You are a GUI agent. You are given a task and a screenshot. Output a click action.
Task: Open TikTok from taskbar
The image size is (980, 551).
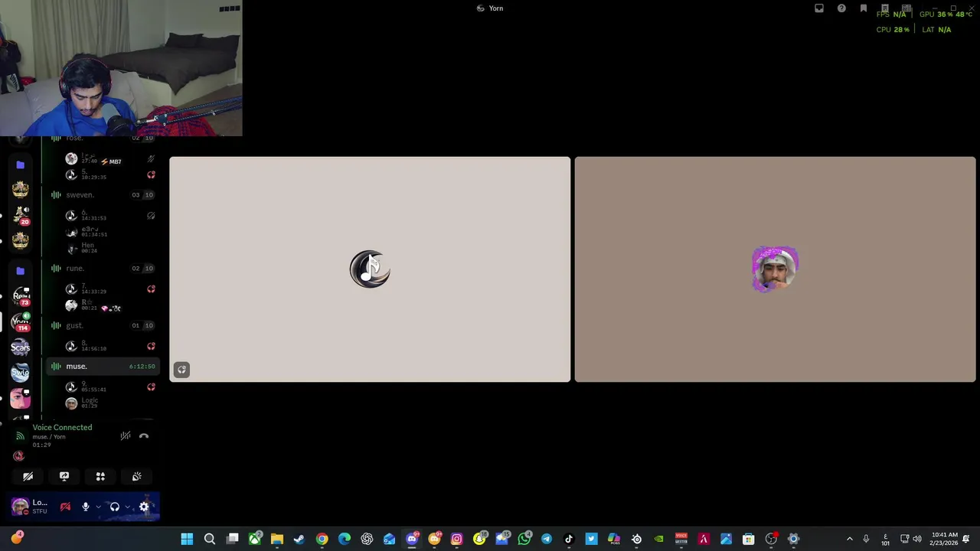tap(569, 540)
